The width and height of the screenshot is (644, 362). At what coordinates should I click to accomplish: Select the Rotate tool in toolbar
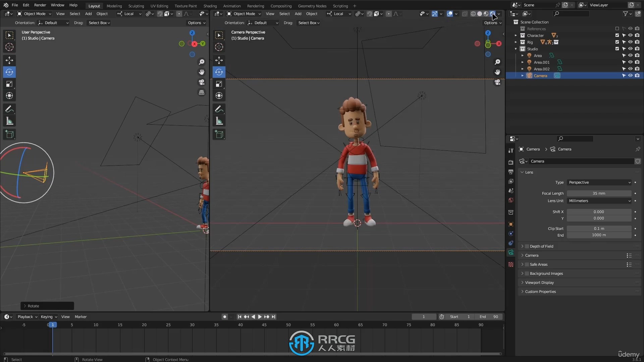click(10, 72)
